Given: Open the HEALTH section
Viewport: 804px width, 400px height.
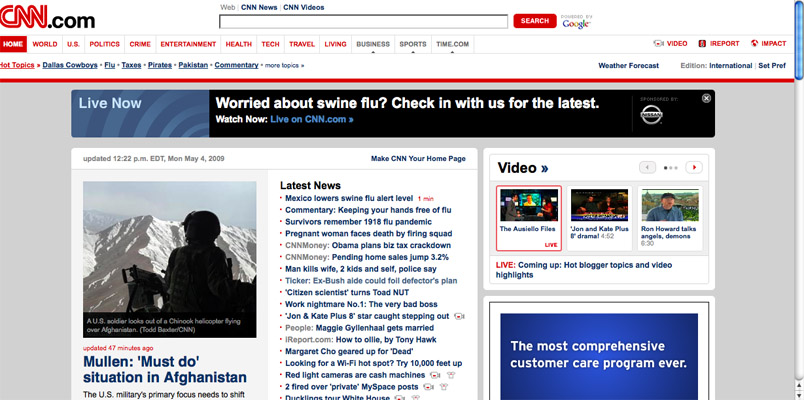Looking at the screenshot, I should pos(238,44).
